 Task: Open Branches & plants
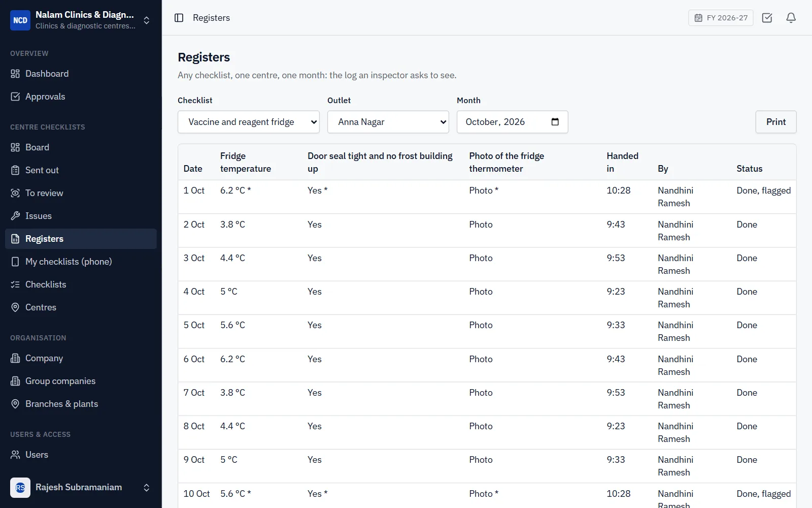tap(81, 404)
